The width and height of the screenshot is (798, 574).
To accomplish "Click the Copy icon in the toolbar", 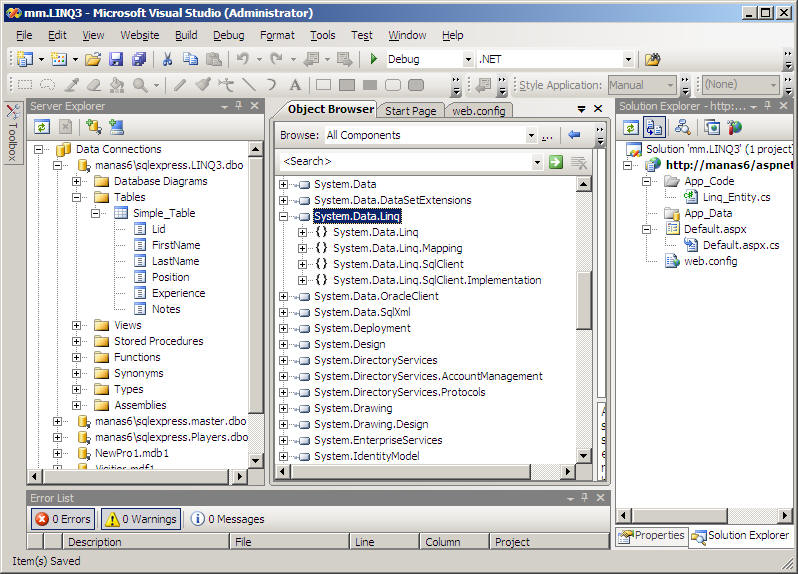I will tap(190, 60).
